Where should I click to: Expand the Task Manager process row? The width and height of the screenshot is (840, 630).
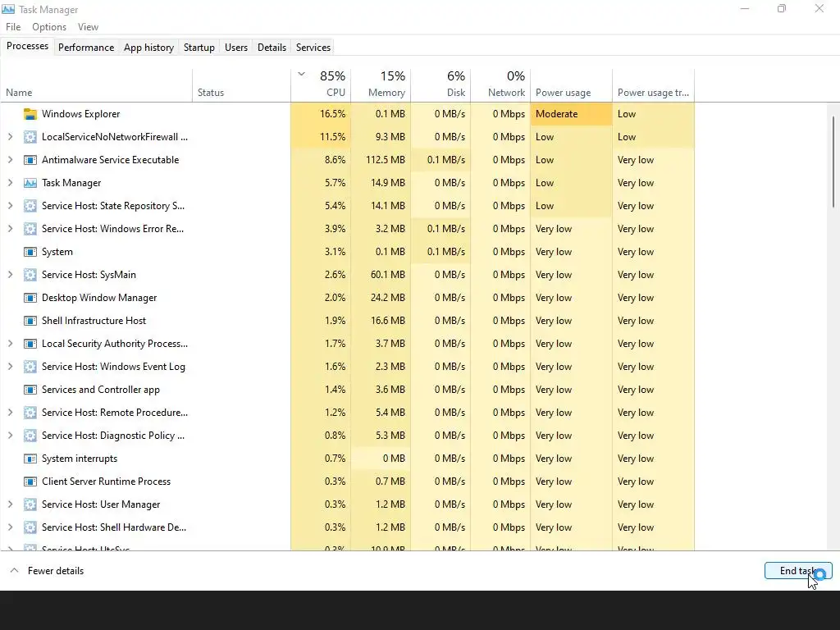click(x=10, y=183)
